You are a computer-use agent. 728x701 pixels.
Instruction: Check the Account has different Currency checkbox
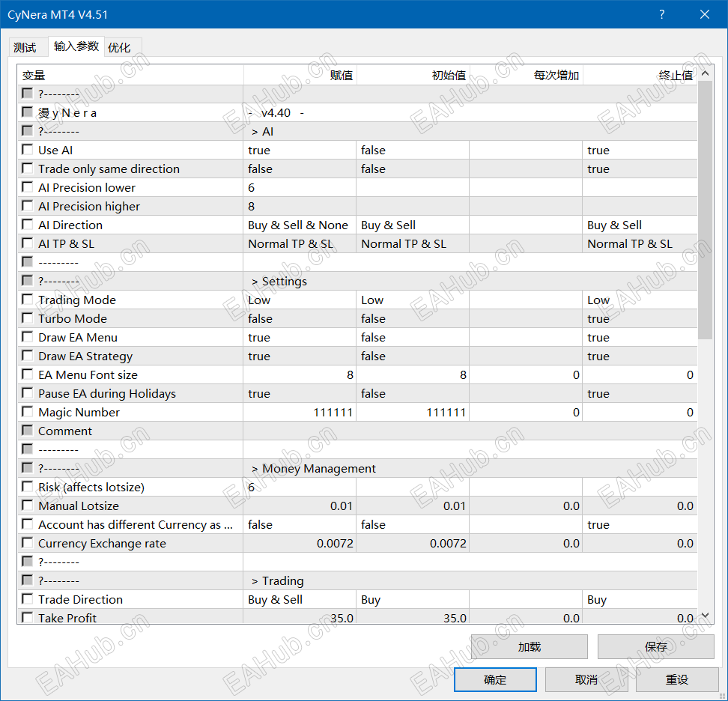pyautogui.click(x=28, y=524)
